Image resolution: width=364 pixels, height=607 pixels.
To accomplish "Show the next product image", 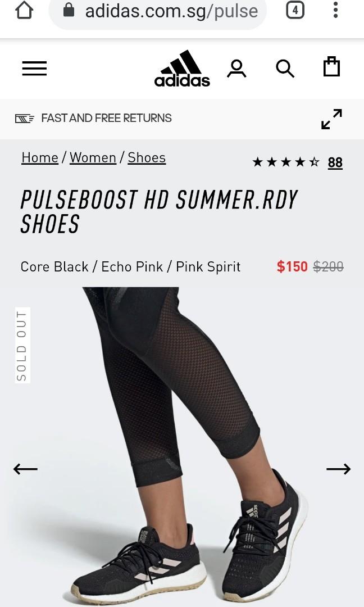I will click(x=339, y=469).
